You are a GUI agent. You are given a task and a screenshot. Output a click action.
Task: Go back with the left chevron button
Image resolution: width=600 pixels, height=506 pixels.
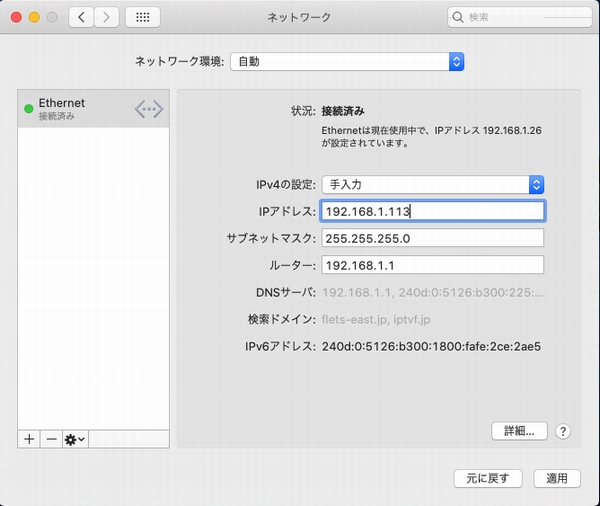click(81, 17)
